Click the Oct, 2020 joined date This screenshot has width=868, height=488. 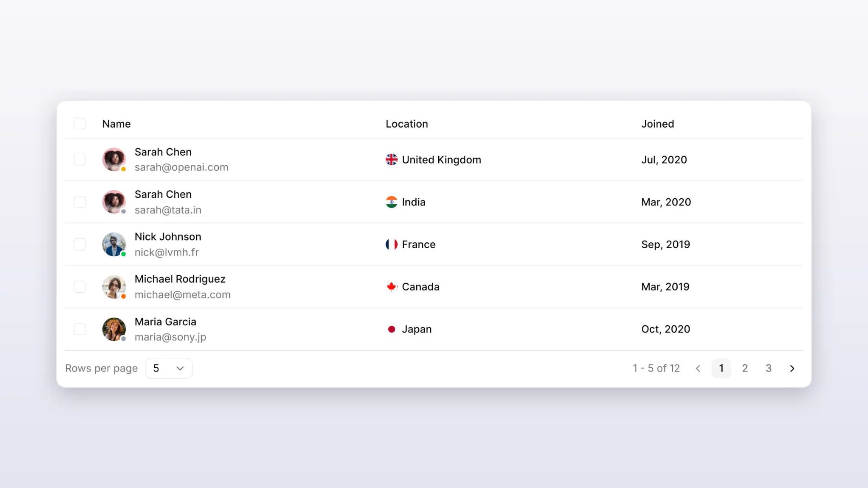(666, 330)
